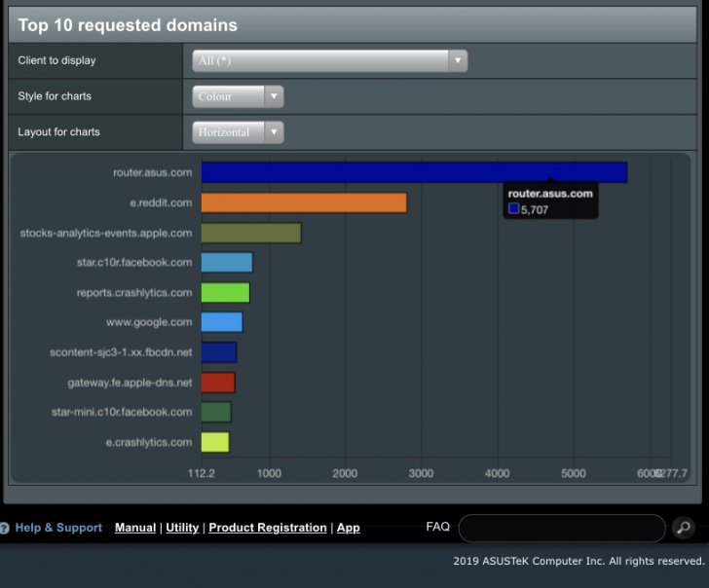Click the 1000 axis tick label

(269, 473)
